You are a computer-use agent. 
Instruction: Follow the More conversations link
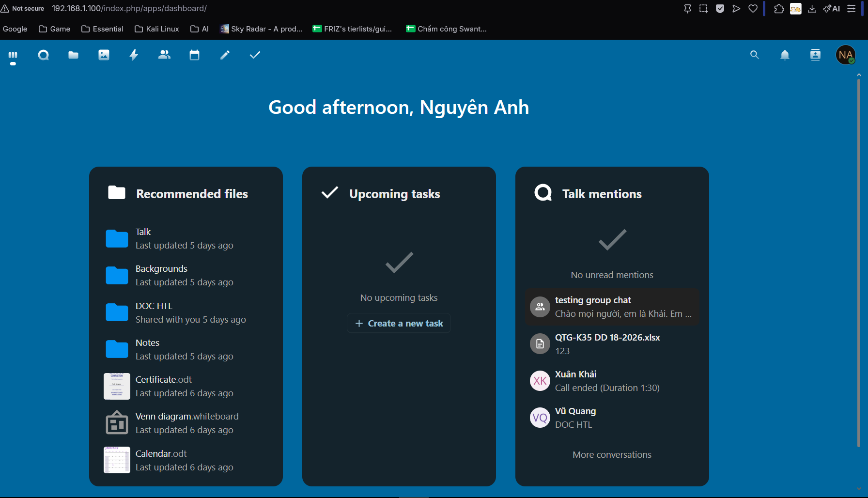[x=612, y=455]
